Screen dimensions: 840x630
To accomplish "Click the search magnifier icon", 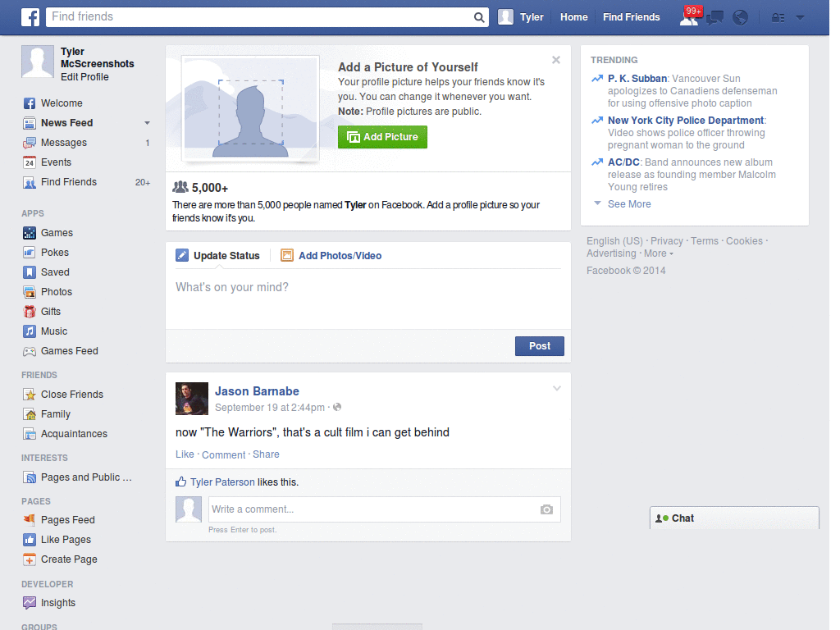I will click(479, 17).
